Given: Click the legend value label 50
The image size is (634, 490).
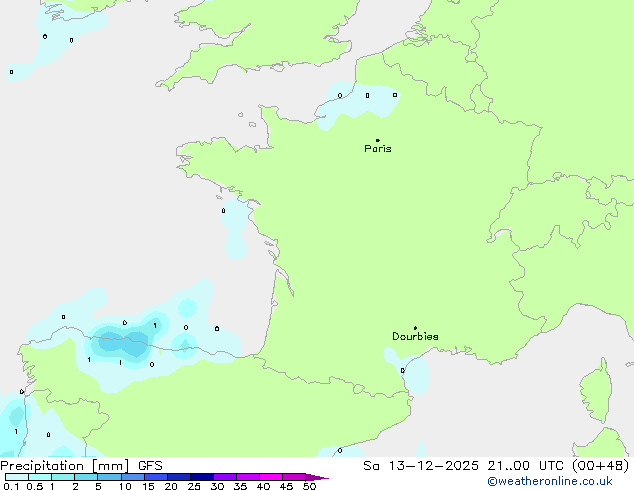Looking at the screenshot, I should (x=310, y=486).
